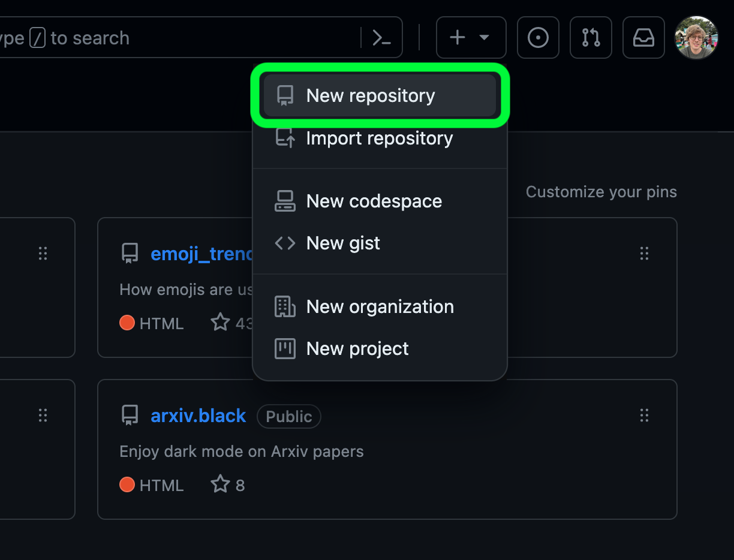Click the drag handle on arxiv.black card
This screenshot has height=560, width=734.
(644, 416)
